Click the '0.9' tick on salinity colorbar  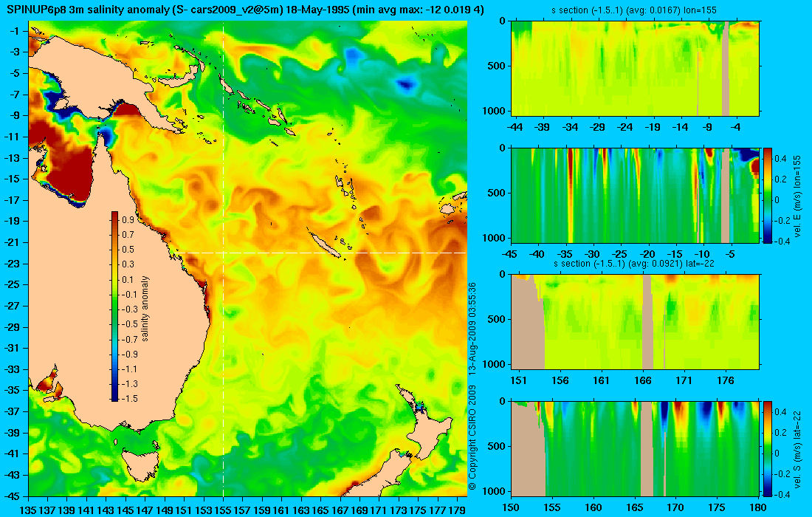click(128, 220)
